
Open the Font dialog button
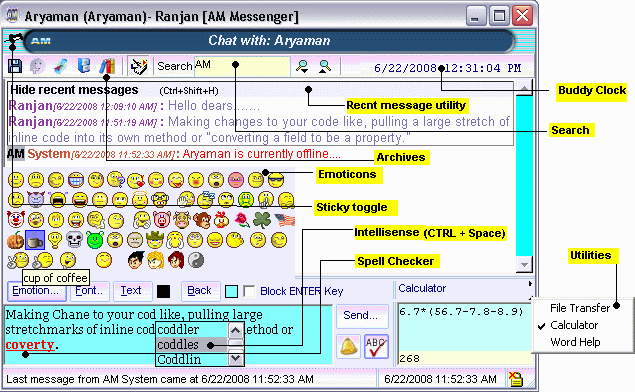tap(89, 290)
